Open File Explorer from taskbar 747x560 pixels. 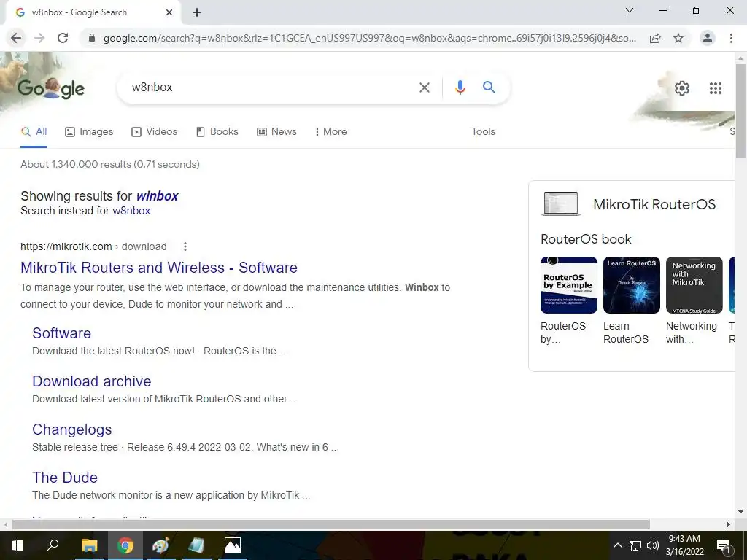tap(89, 545)
